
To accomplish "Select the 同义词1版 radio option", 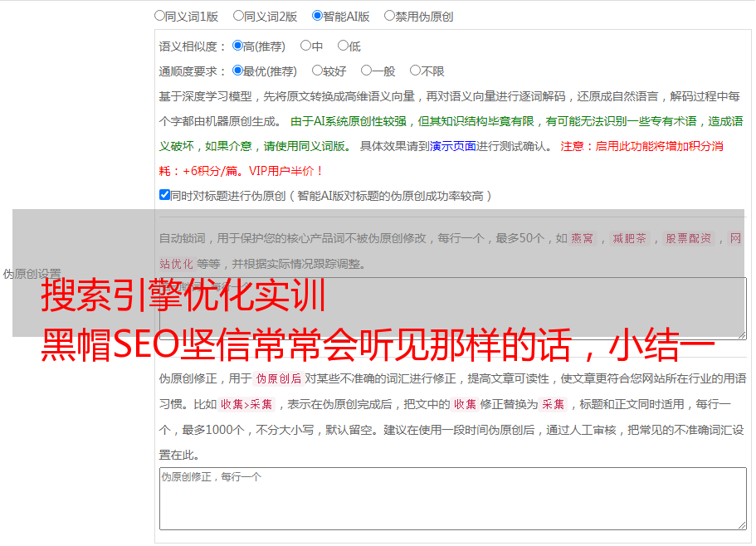I will point(159,16).
